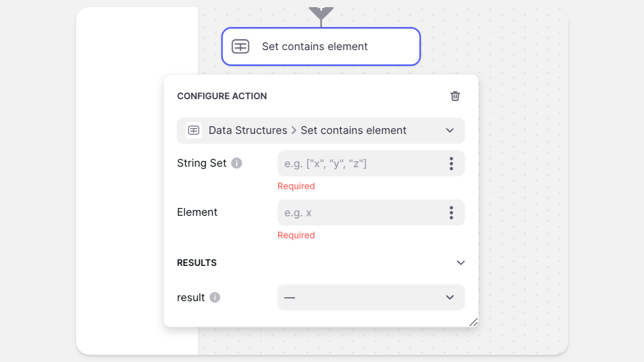Click the Element field label
This screenshot has width=644, height=362.
[x=197, y=212]
